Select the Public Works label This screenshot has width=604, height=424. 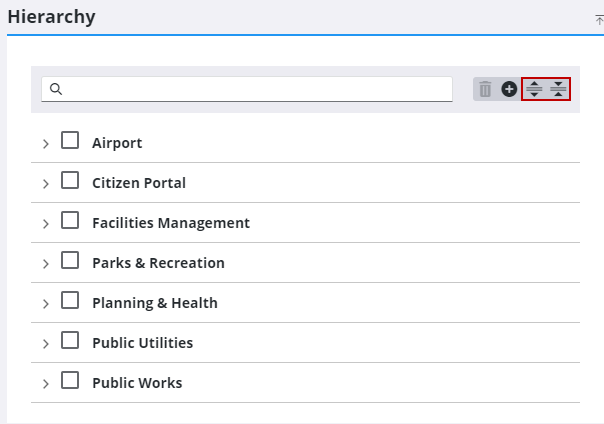[137, 383]
